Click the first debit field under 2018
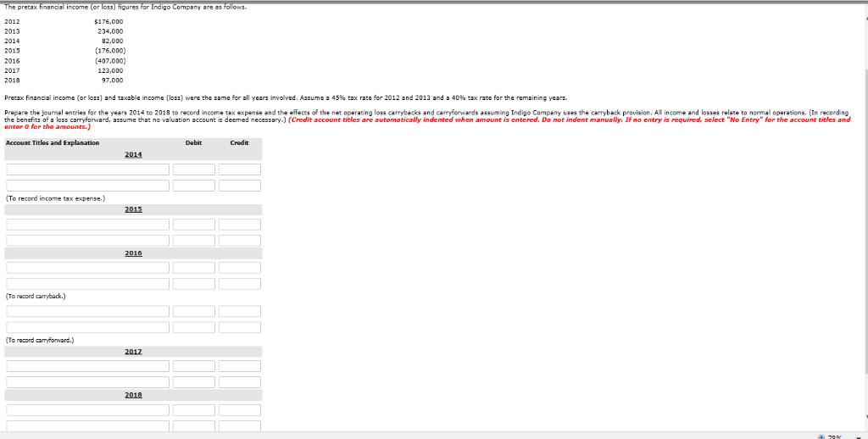 click(194, 410)
